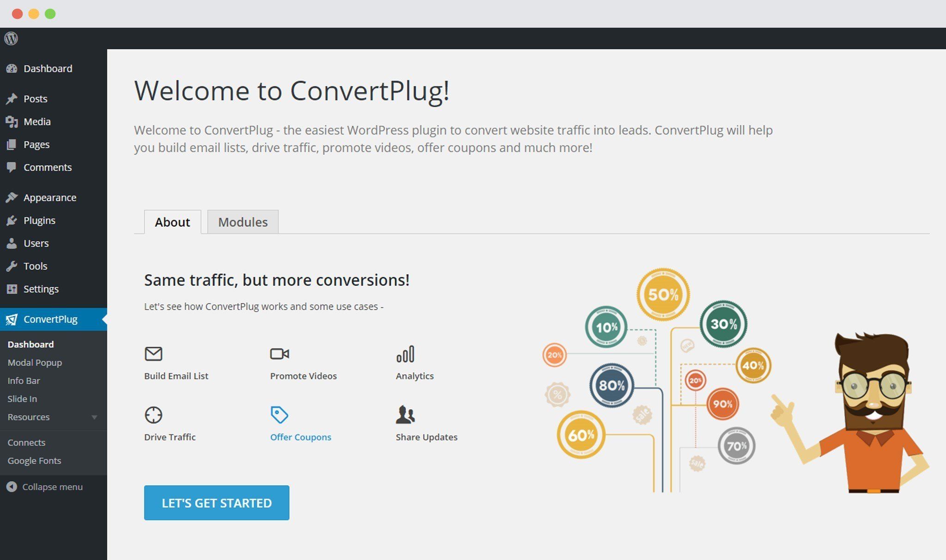946x560 pixels.
Task: Click the WordPress logo in top bar
Action: [11, 38]
